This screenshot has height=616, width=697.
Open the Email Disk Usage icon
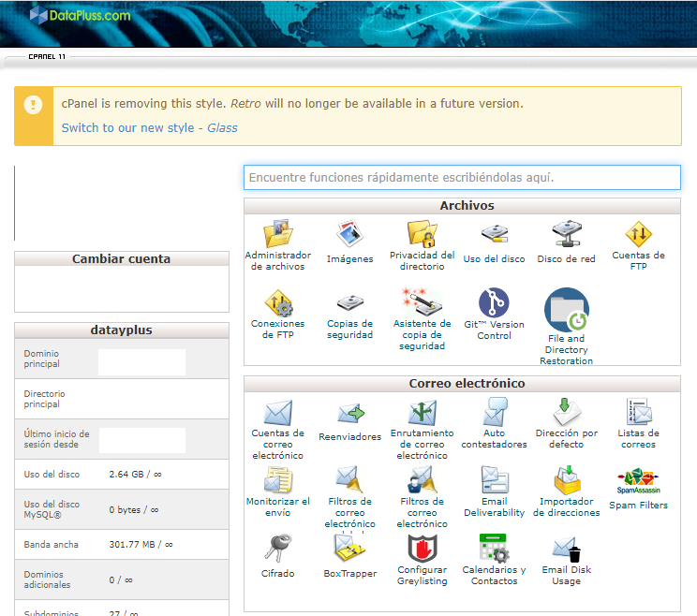coord(566,549)
